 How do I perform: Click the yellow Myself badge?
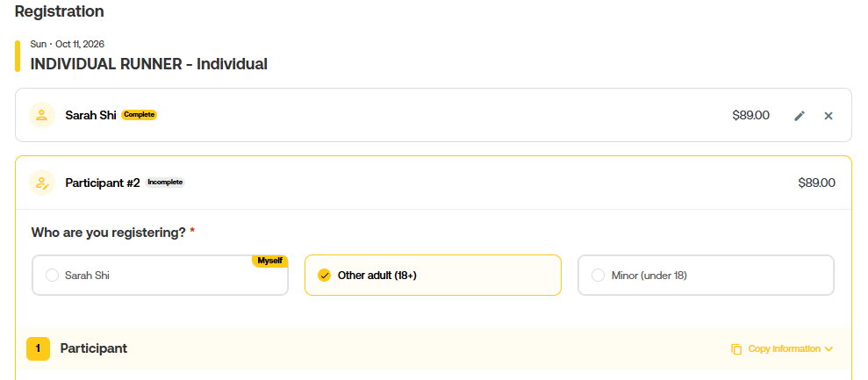269,261
